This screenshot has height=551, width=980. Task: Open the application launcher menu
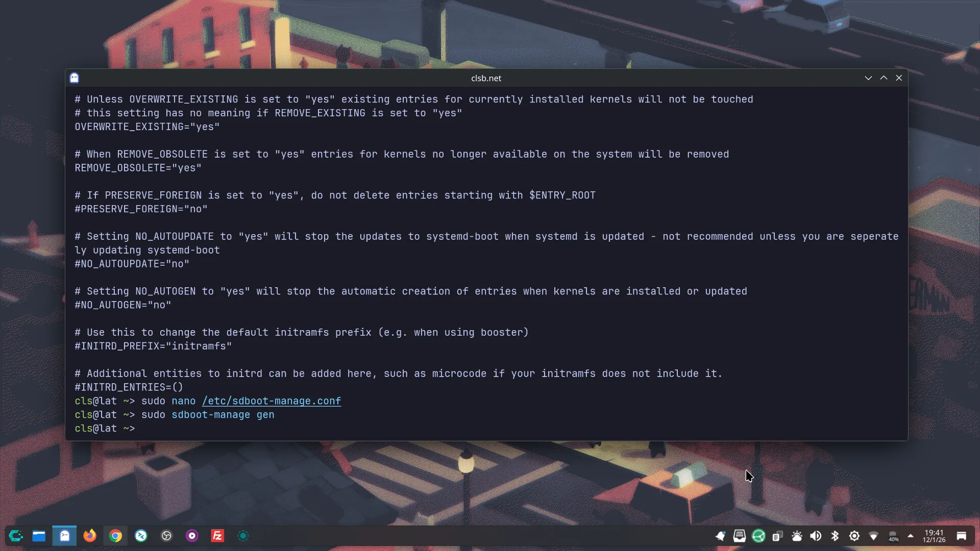click(x=16, y=536)
